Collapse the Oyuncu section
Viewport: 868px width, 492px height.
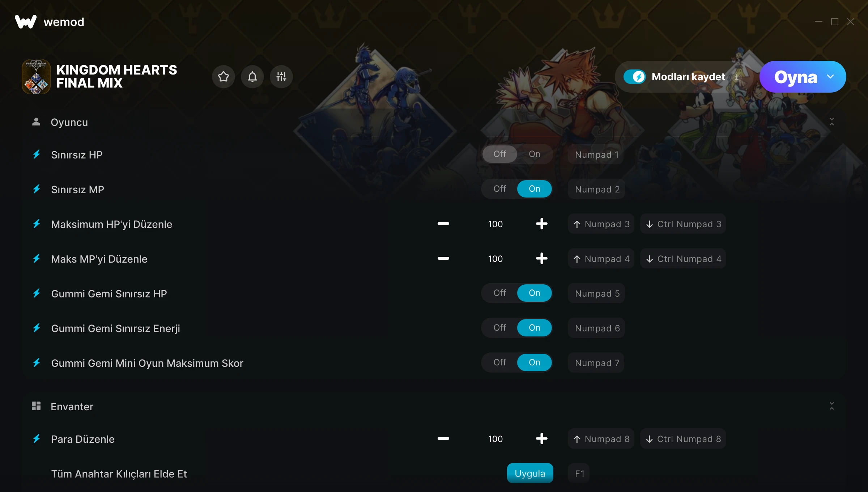point(832,122)
